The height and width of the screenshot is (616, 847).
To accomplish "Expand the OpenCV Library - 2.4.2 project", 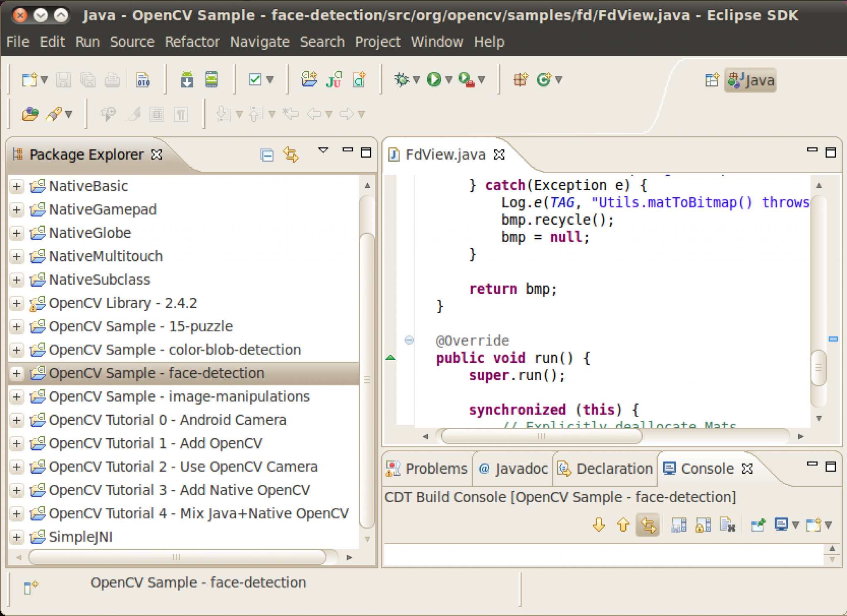I will [x=17, y=303].
